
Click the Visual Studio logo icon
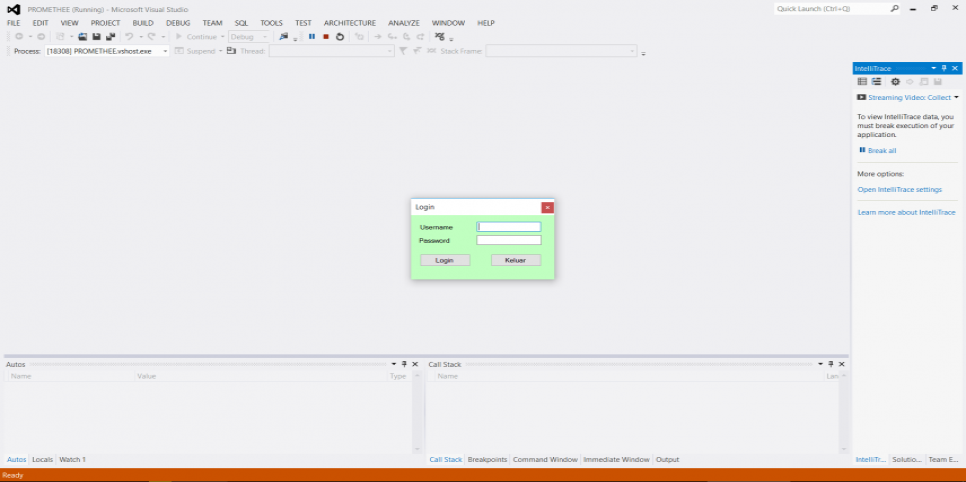[14, 9]
